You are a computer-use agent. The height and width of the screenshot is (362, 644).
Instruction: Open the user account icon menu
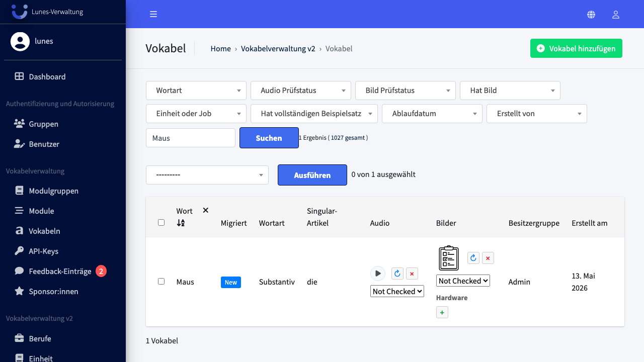coord(615,15)
